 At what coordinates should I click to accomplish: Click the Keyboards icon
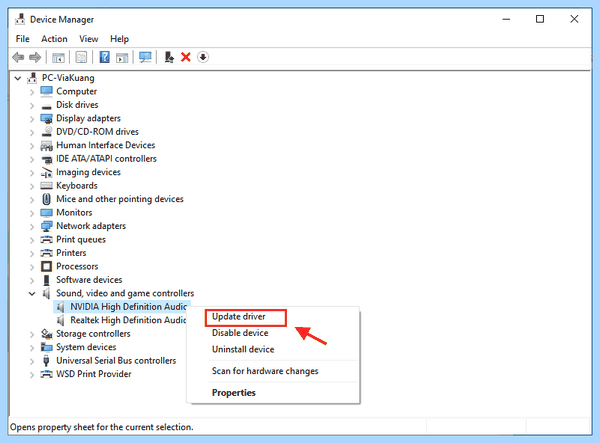46,186
